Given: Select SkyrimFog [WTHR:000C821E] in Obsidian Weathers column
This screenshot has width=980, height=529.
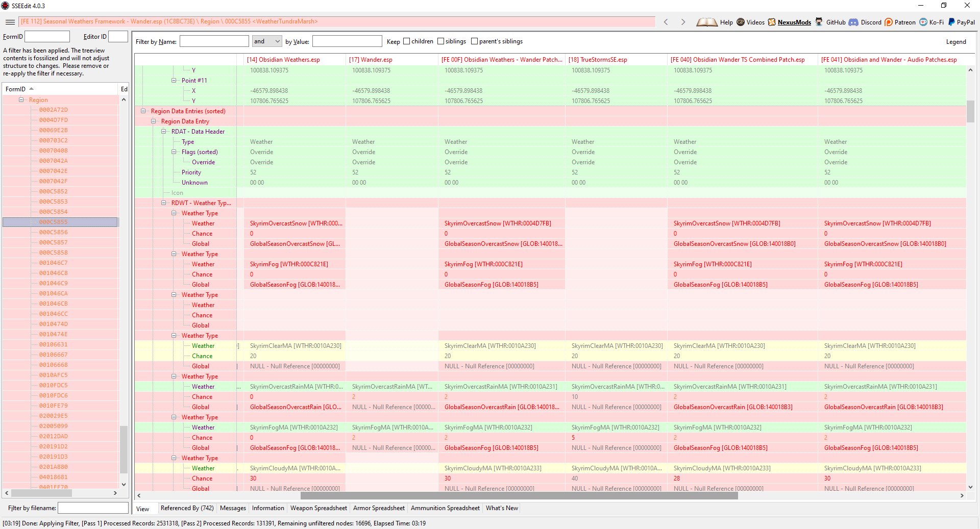Looking at the screenshot, I should [289, 264].
